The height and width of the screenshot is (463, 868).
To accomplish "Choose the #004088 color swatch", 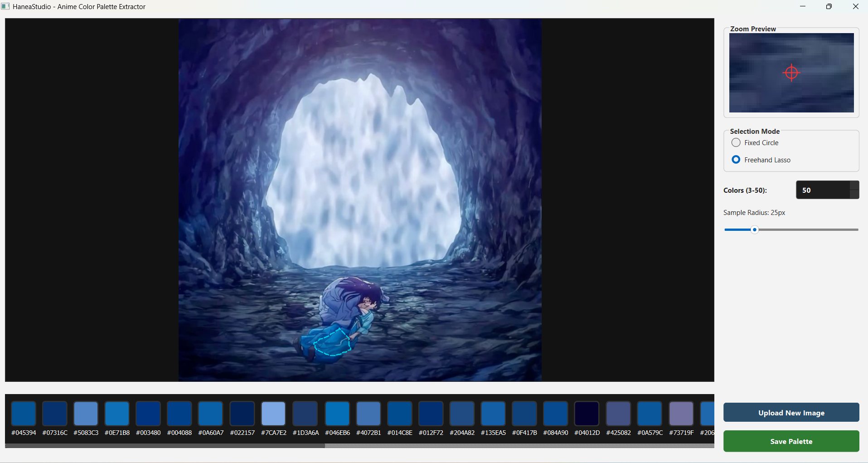I will click(x=179, y=413).
